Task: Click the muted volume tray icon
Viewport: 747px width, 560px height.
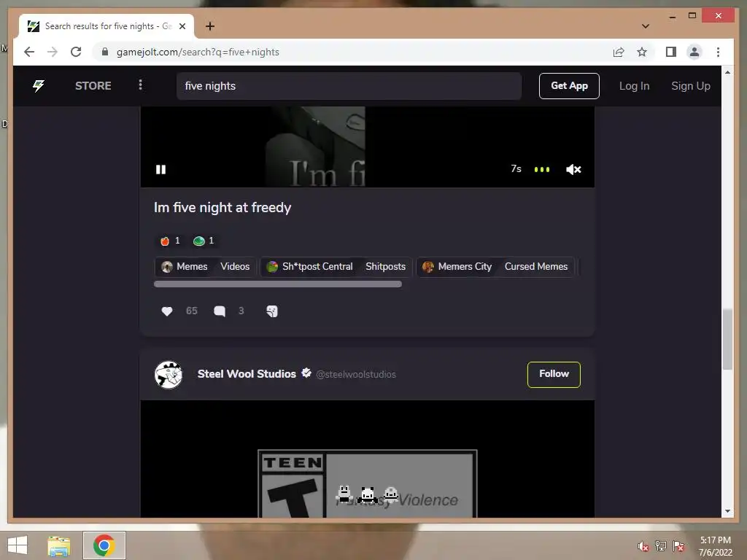Action: tap(643, 546)
